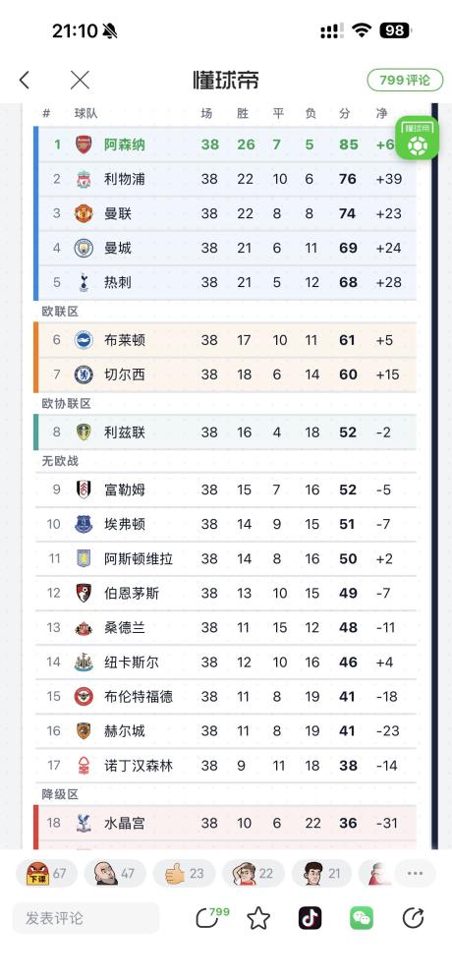The width and height of the screenshot is (452, 980).
Task: Tap the 分 points column header
Action: click(345, 113)
